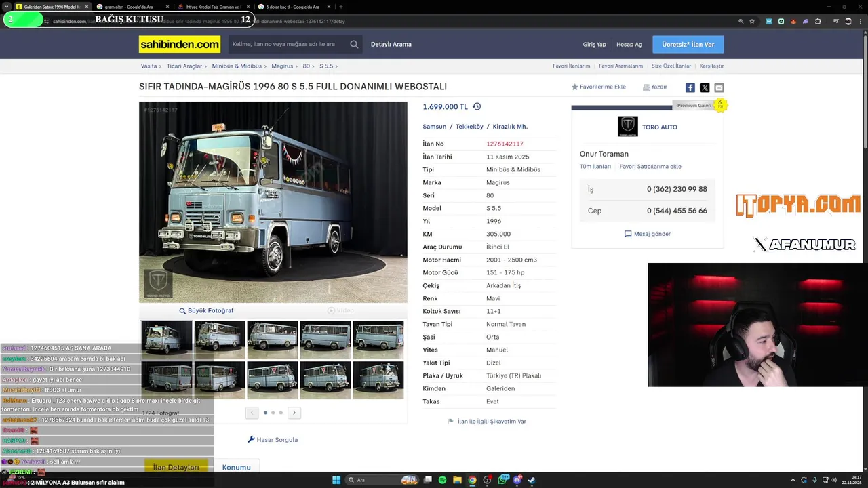Screen dimensions: 868x488
Task: Click S 5.5 breadcrumb
Action: 326,66
